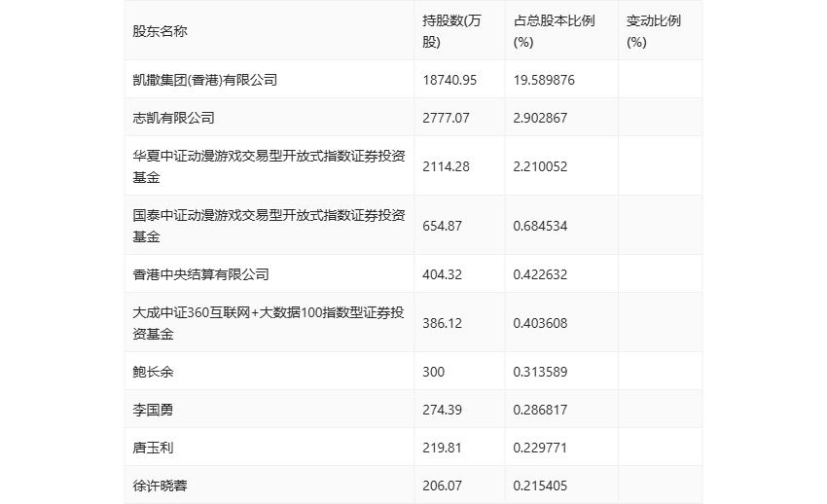Click the 股东名称 column header

click(x=160, y=31)
